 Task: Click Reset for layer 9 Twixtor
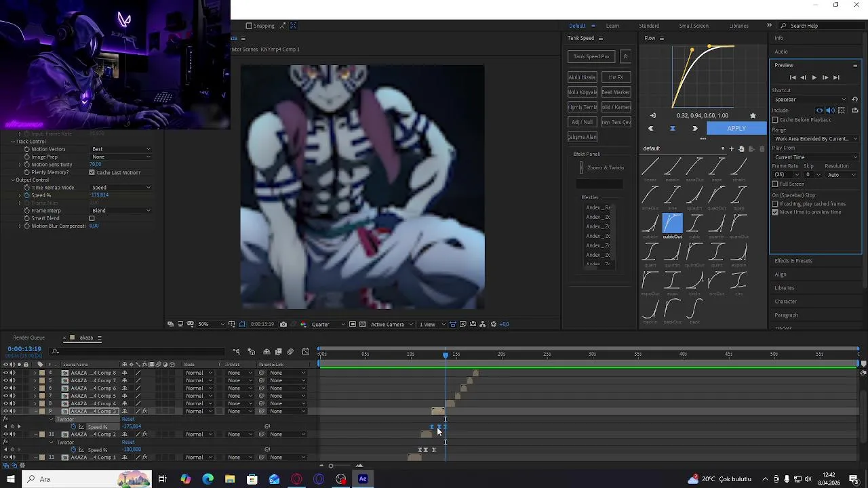click(128, 420)
